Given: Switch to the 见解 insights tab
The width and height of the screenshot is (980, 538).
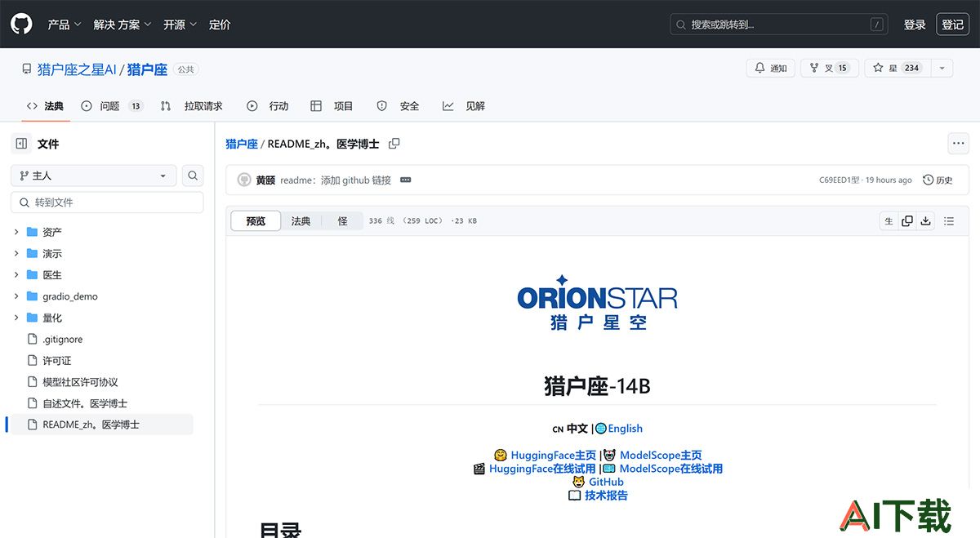Looking at the screenshot, I should point(464,106).
